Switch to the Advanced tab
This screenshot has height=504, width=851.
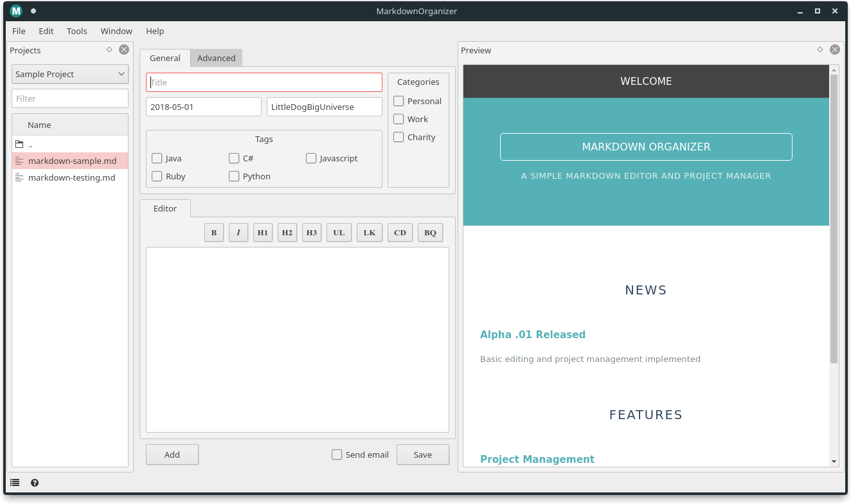point(217,58)
